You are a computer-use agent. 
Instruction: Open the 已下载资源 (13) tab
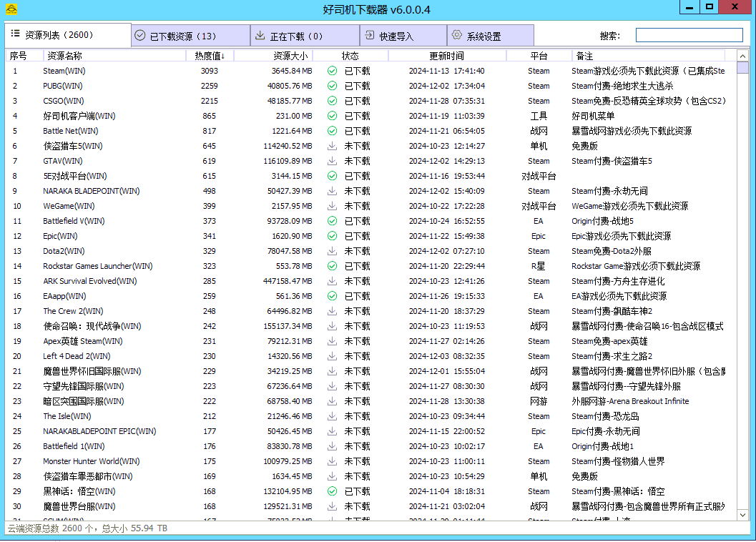coord(190,36)
